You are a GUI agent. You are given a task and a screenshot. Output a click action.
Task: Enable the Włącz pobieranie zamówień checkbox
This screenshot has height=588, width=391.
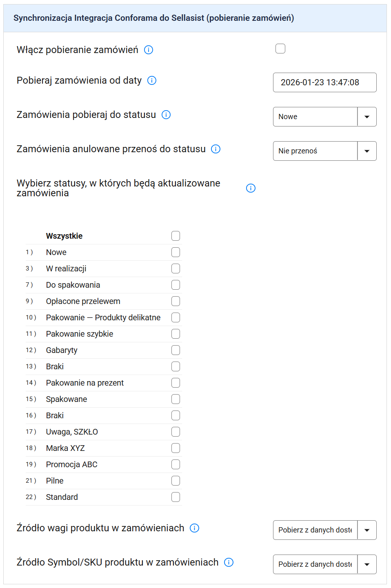click(280, 49)
